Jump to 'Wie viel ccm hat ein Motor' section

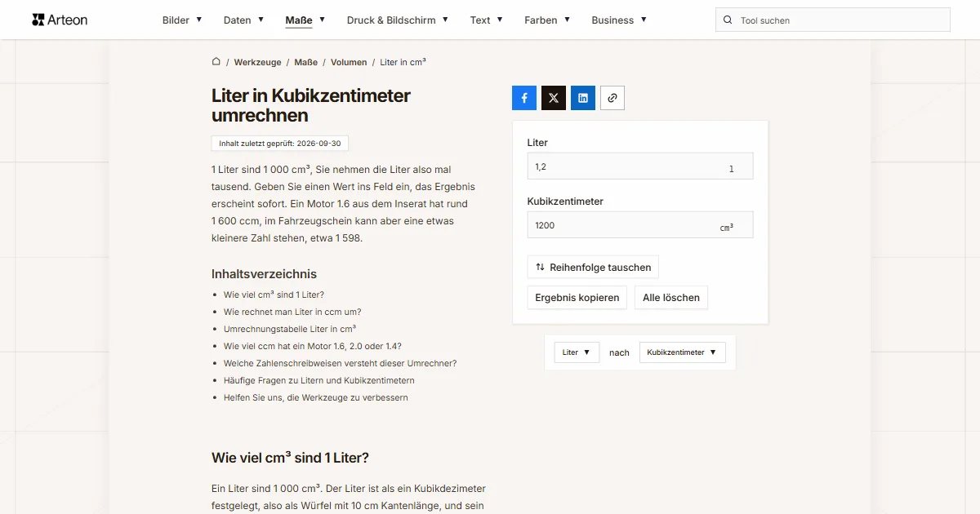tap(313, 346)
